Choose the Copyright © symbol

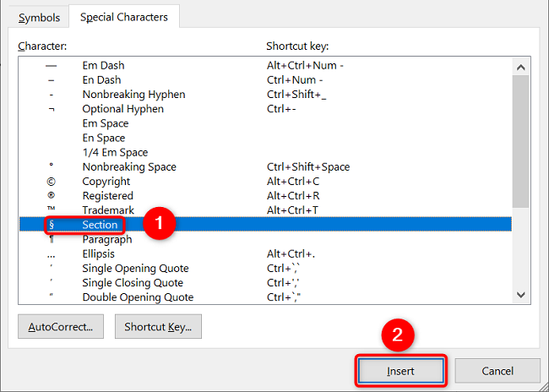(x=106, y=182)
